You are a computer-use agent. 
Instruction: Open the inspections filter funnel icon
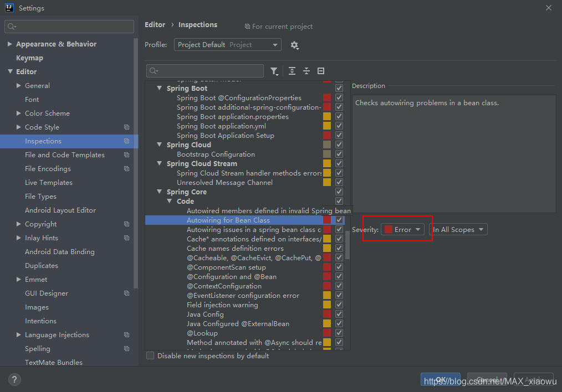tap(274, 71)
